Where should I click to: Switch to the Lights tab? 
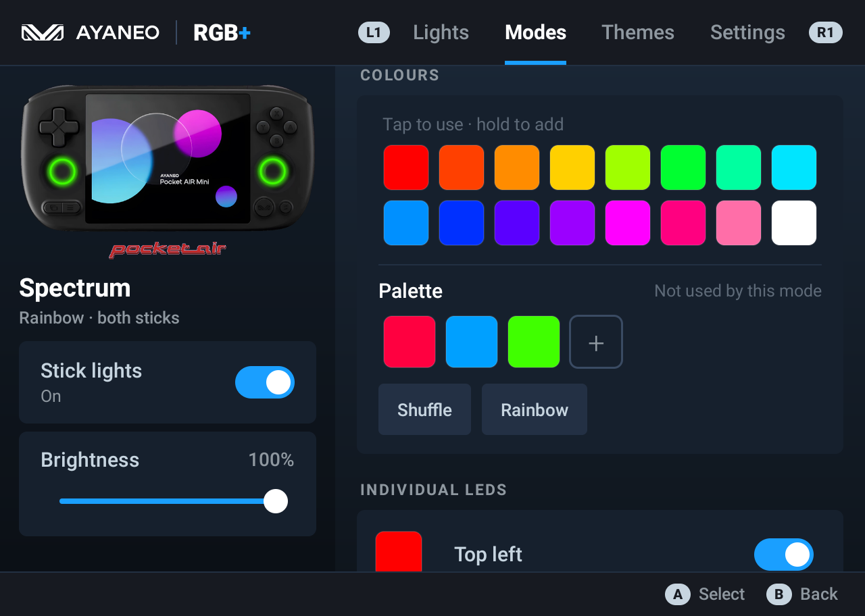(x=441, y=32)
